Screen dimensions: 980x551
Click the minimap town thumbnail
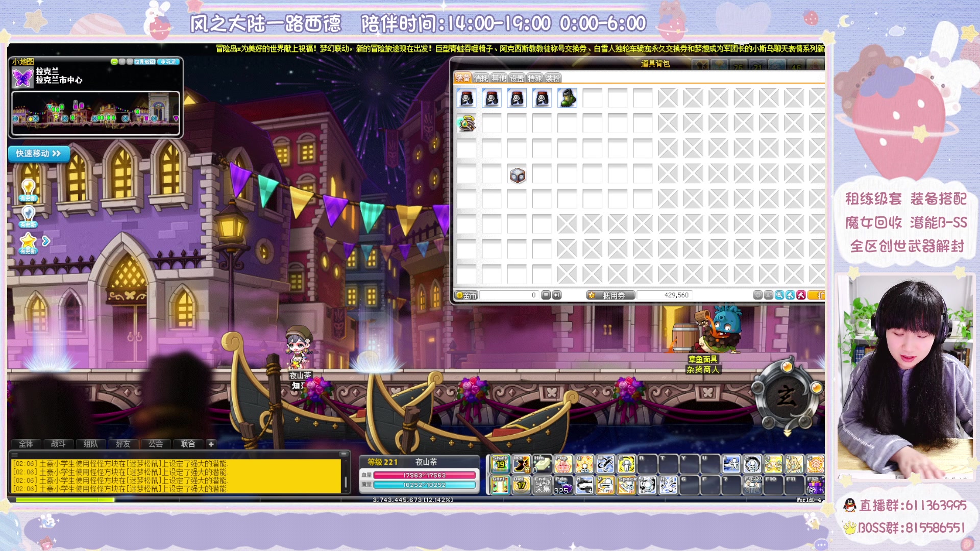95,113
